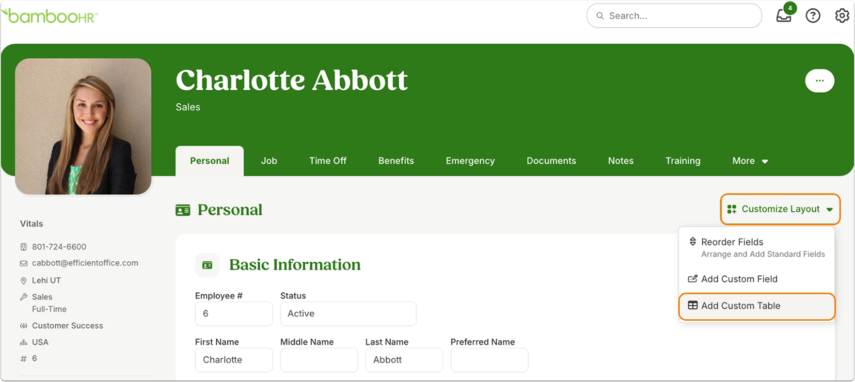Click the Add Custom Table grid icon

(x=693, y=306)
